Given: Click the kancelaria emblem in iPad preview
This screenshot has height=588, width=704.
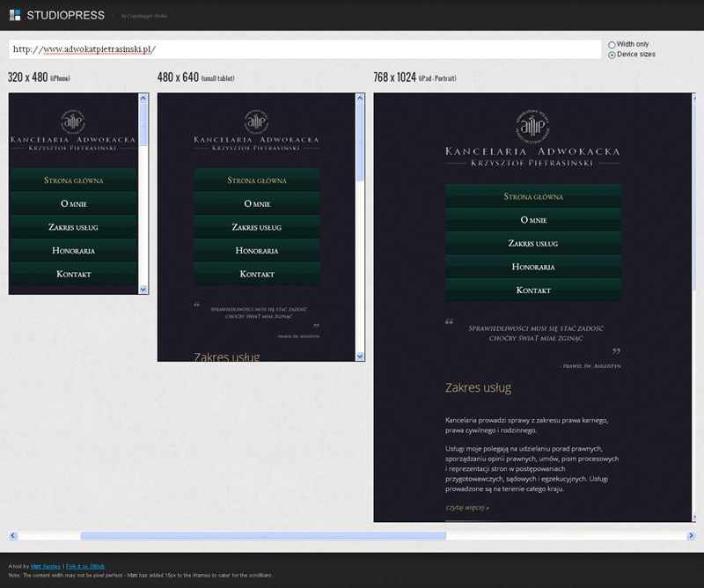Looking at the screenshot, I should 532,127.
